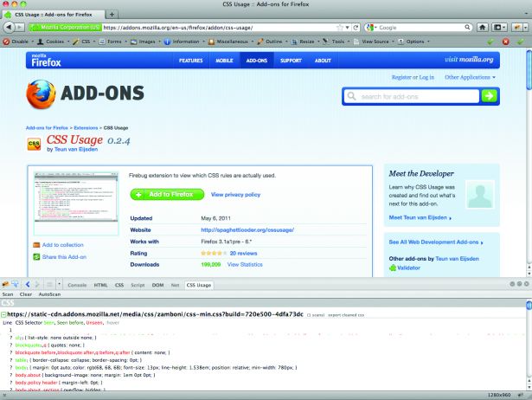This screenshot has width=532, height=400.
Task: Open the FEATURES navigation item
Action: click(190, 61)
